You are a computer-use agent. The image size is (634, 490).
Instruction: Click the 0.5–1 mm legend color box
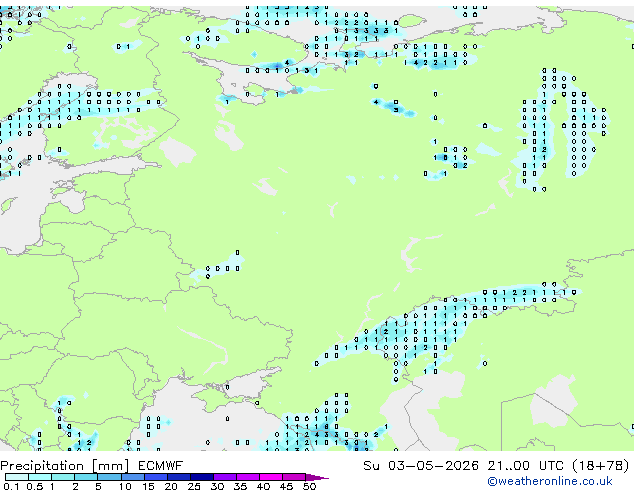[x=40, y=477]
